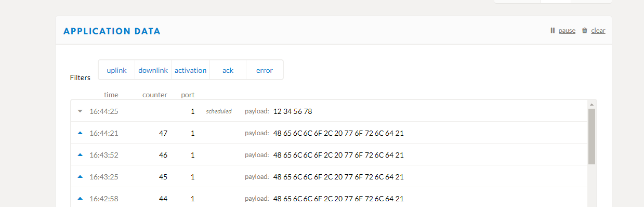This screenshot has width=644, height=207.
Task: Click the scrollbar up arrow
Action: pyautogui.click(x=592, y=104)
